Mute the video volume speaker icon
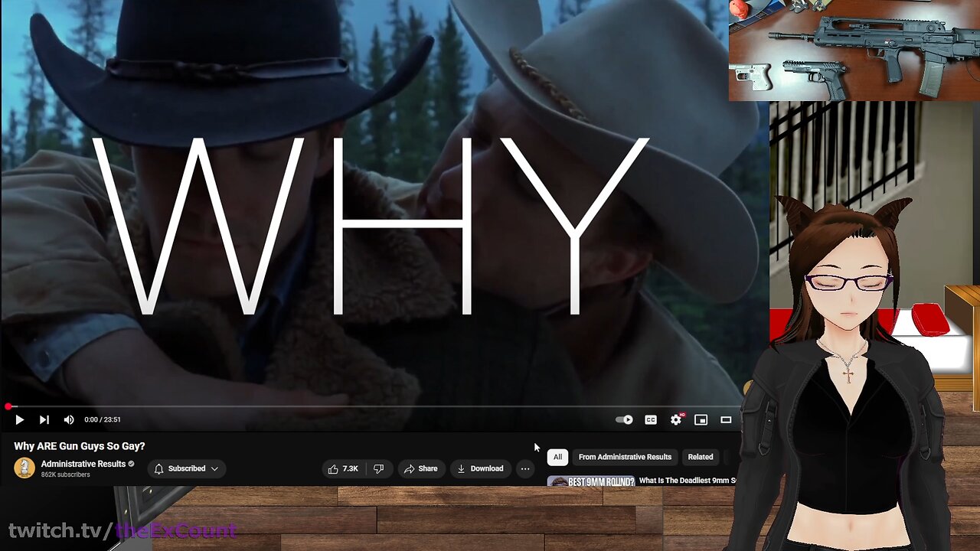 pyautogui.click(x=69, y=419)
